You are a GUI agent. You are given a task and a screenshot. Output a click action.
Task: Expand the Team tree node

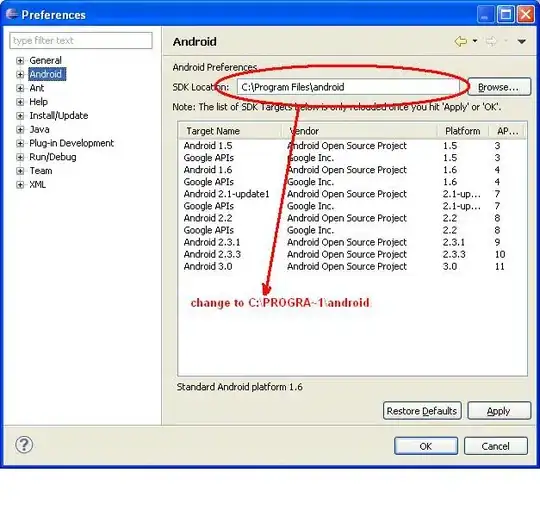tap(20, 171)
